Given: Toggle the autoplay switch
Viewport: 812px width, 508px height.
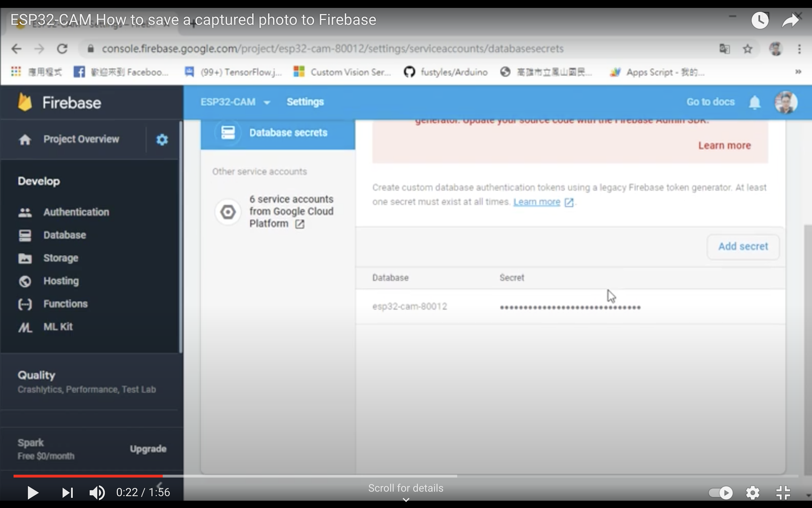Looking at the screenshot, I should pos(720,493).
